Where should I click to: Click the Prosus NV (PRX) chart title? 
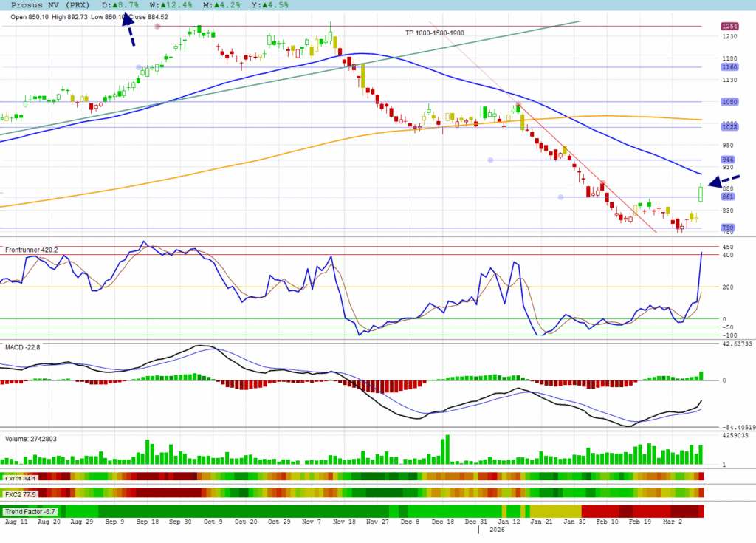[x=51, y=4]
